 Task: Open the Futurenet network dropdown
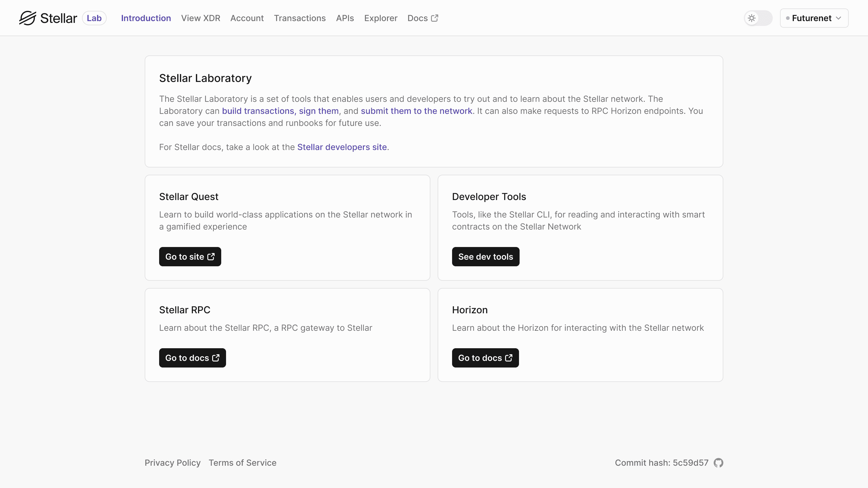coord(814,18)
